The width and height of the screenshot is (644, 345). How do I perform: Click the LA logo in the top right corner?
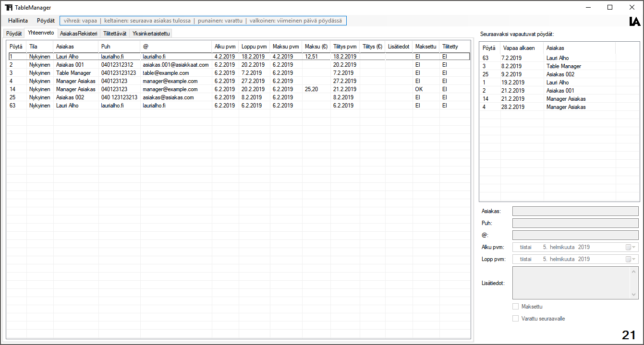(635, 21)
